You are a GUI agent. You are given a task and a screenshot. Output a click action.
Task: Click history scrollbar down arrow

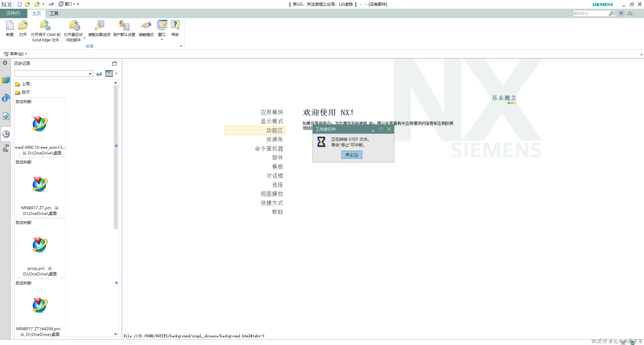click(116, 334)
